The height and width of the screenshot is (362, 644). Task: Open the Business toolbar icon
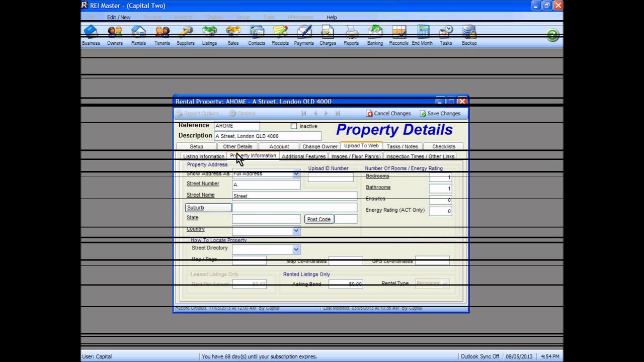91,36
